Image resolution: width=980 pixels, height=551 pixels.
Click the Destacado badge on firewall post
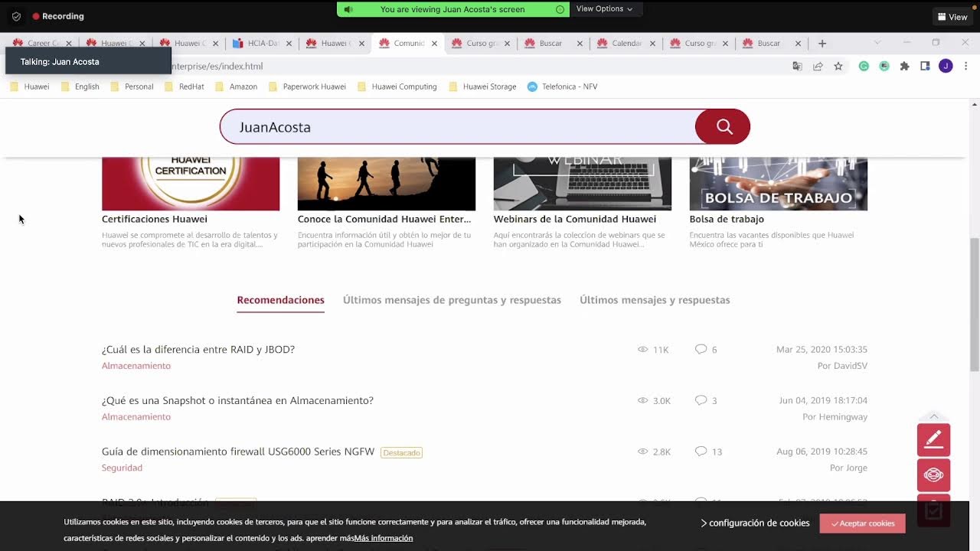click(x=401, y=453)
